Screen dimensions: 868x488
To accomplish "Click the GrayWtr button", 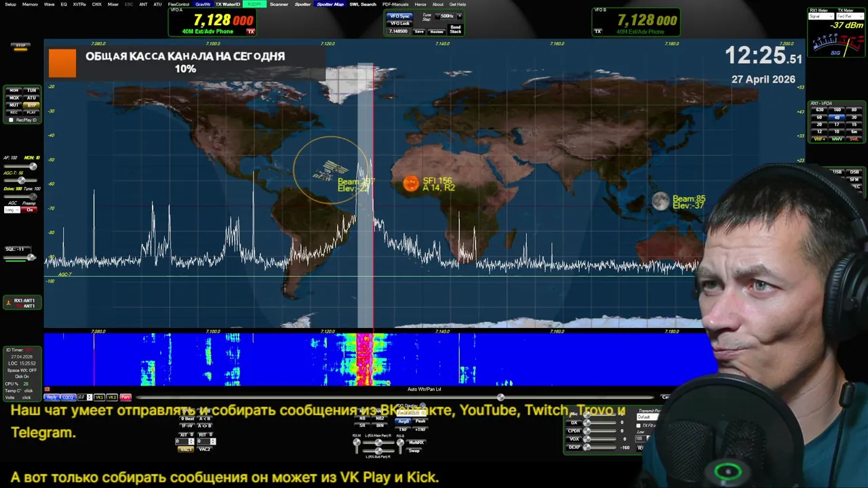I will [203, 4].
